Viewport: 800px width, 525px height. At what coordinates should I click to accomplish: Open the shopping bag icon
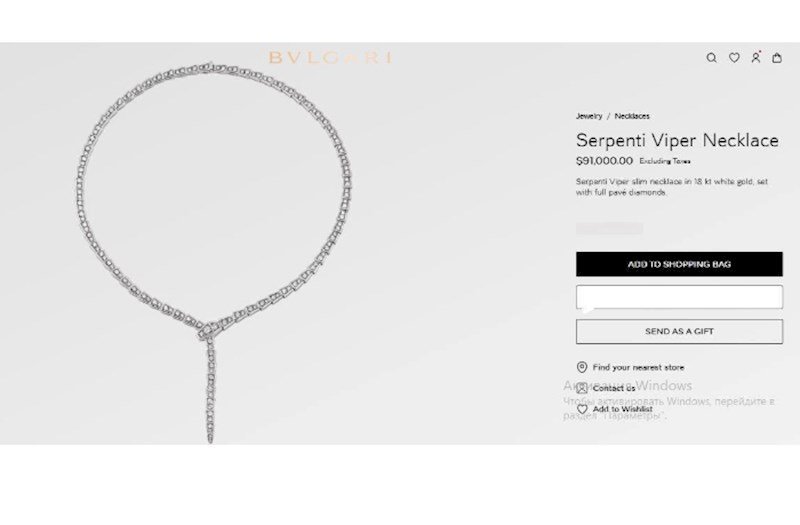[x=777, y=58]
